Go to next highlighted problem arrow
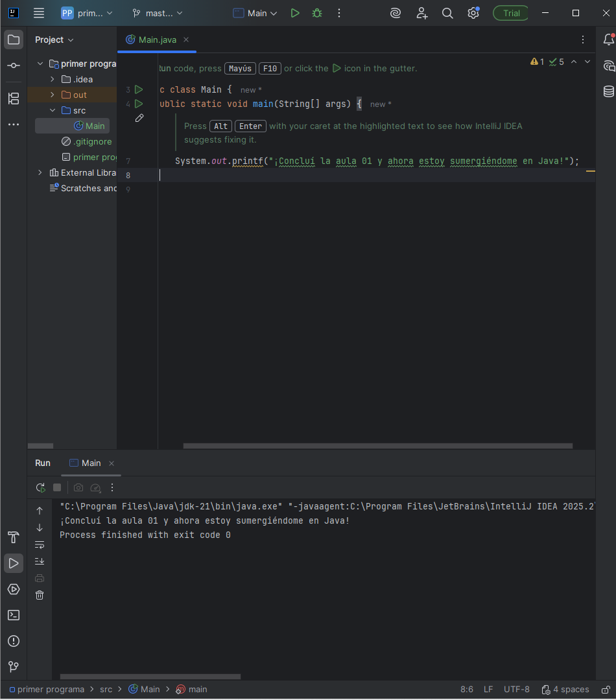This screenshot has height=700, width=616. 587,62
